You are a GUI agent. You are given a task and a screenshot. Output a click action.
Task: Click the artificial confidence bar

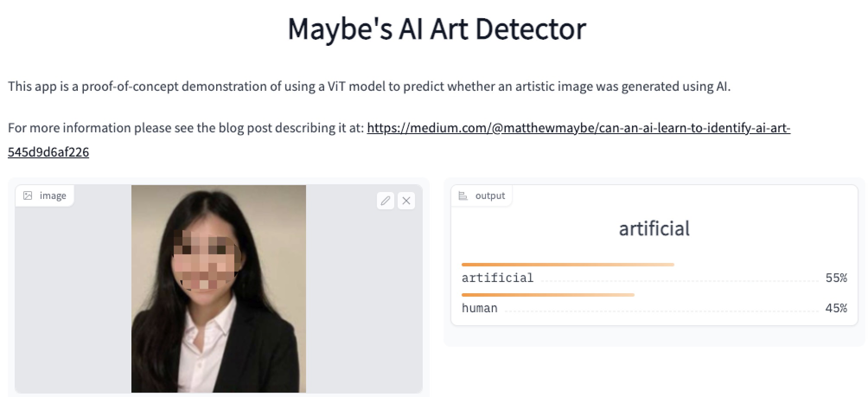point(568,265)
